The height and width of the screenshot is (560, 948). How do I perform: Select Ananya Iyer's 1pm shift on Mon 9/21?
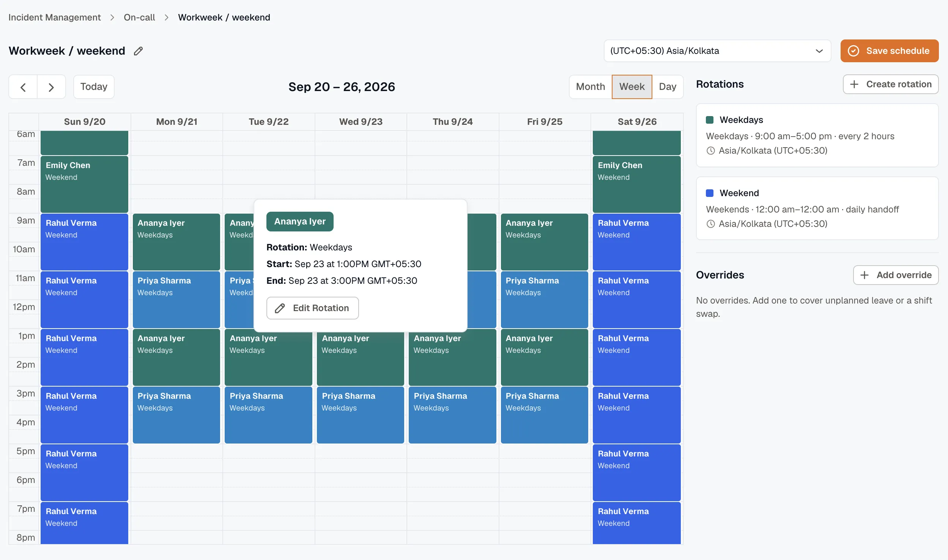(x=176, y=357)
